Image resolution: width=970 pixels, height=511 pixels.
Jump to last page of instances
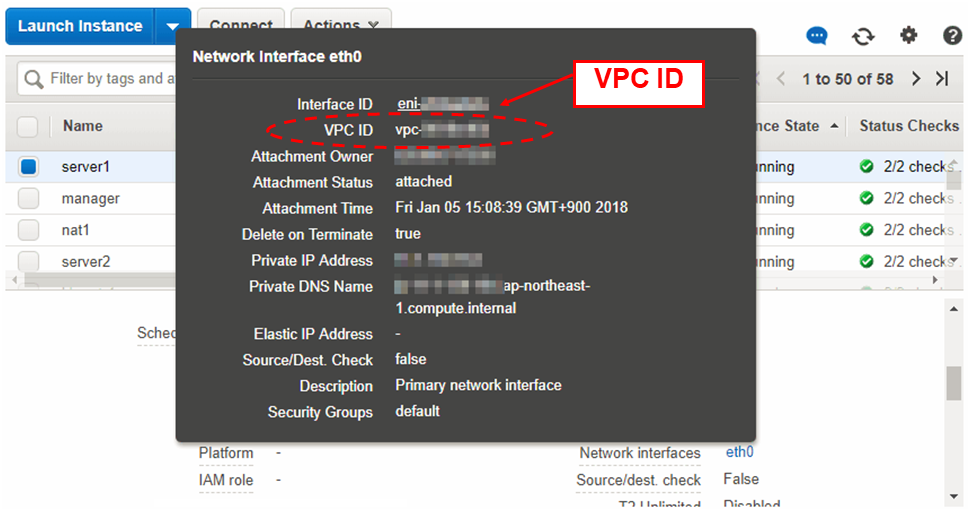[x=942, y=79]
